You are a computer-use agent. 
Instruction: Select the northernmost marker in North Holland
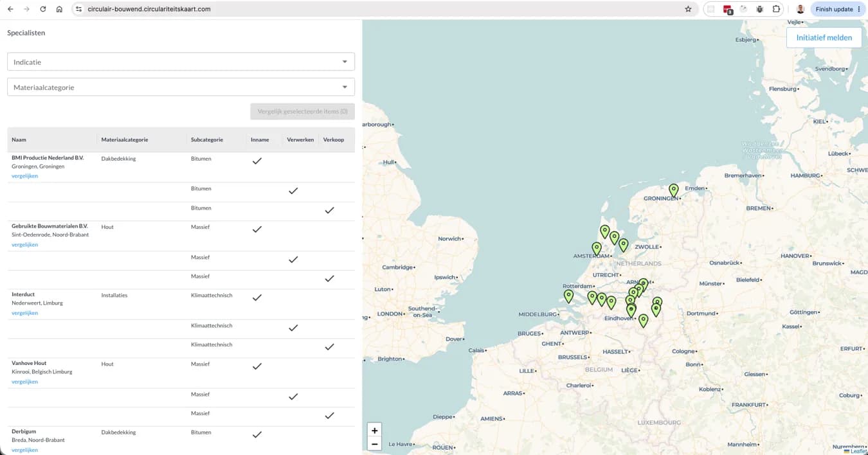(604, 231)
